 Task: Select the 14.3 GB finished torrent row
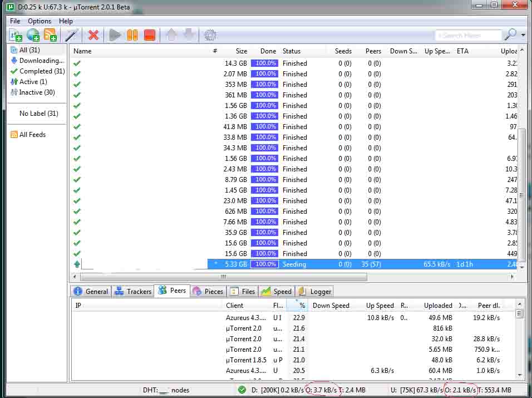(294, 63)
